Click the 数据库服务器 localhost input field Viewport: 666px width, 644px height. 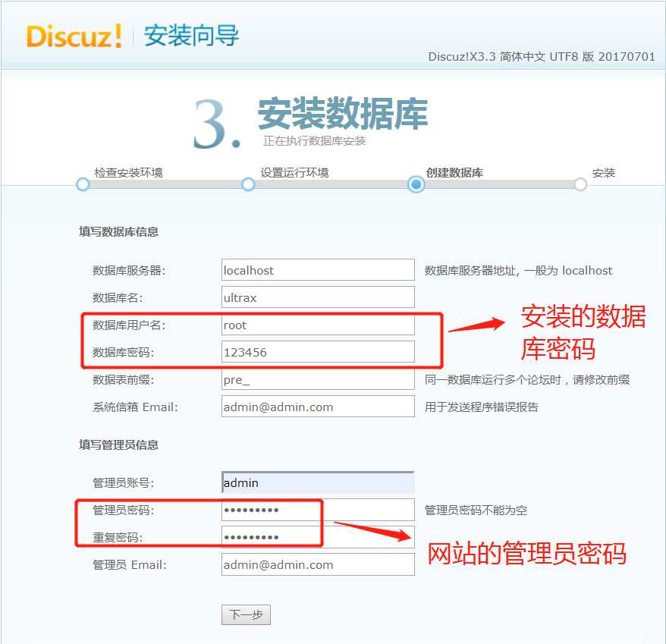pos(318,270)
